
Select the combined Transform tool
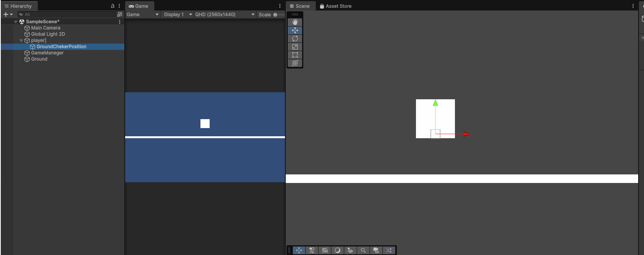coord(295,63)
